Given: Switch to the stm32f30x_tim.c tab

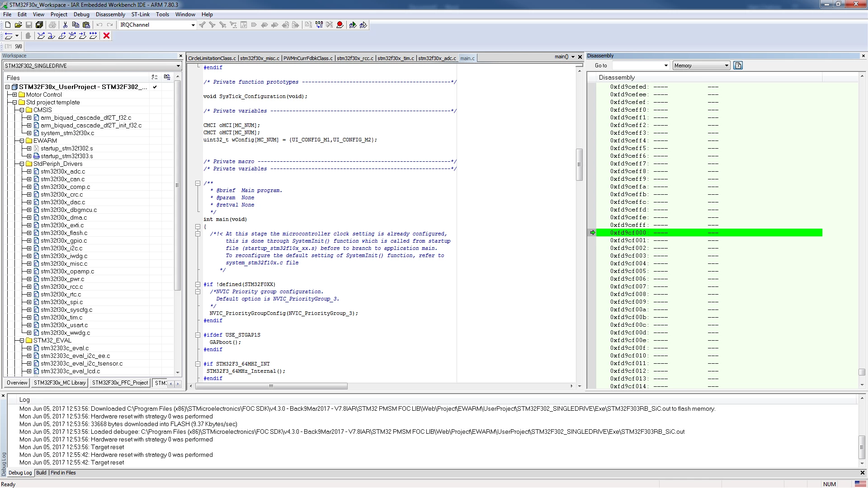Looking at the screenshot, I should [x=396, y=58].
